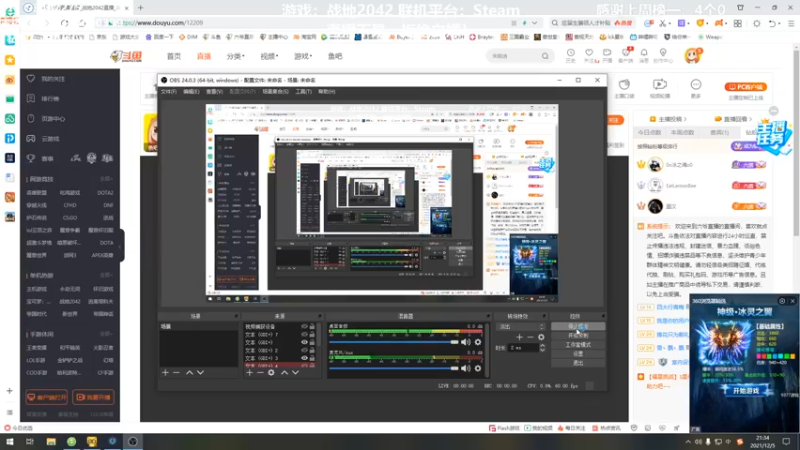Screen dimensions: 800x450
Task: Open File Explorer in Windows taskbar
Action: (51, 441)
